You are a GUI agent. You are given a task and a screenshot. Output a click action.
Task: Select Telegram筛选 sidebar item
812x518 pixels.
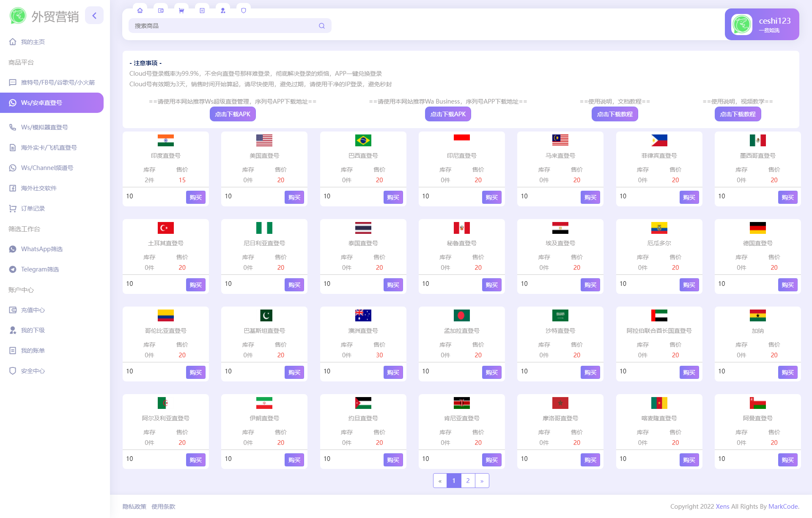click(40, 269)
